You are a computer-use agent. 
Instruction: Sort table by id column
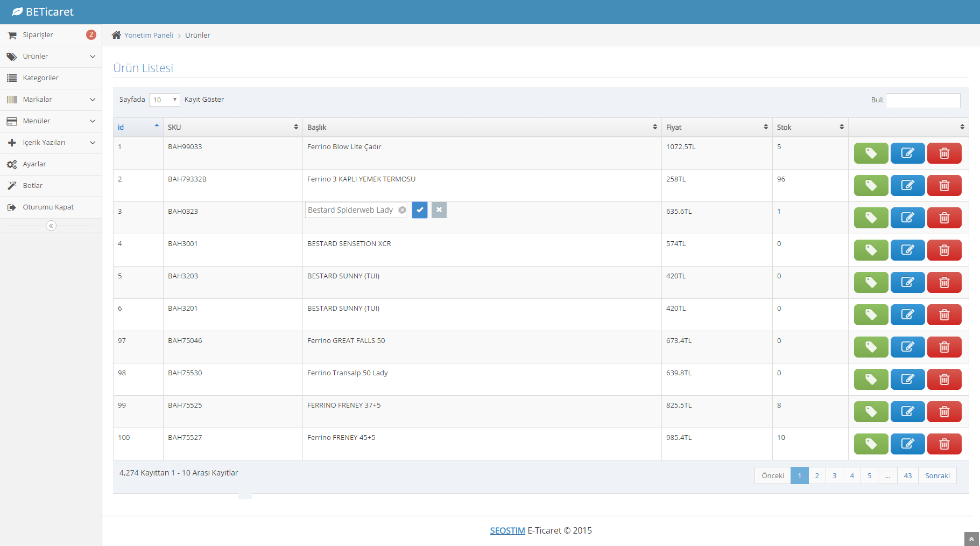(138, 127)
